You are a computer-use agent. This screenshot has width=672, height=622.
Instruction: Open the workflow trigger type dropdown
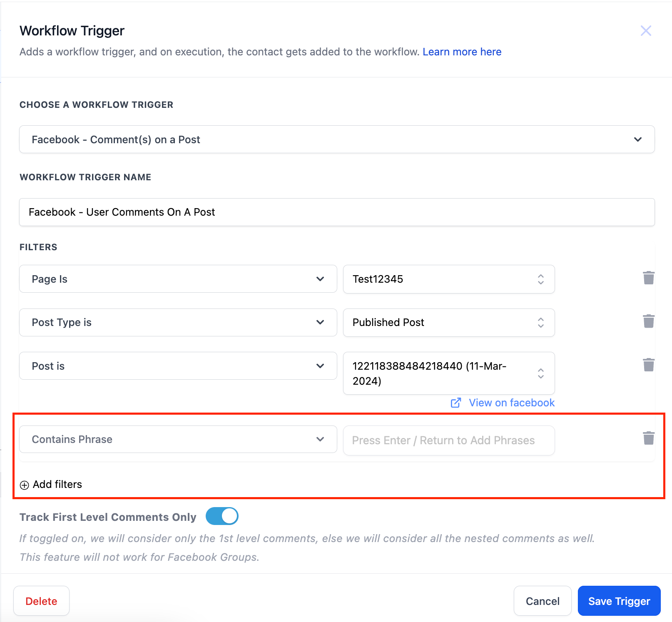(336, 139)
